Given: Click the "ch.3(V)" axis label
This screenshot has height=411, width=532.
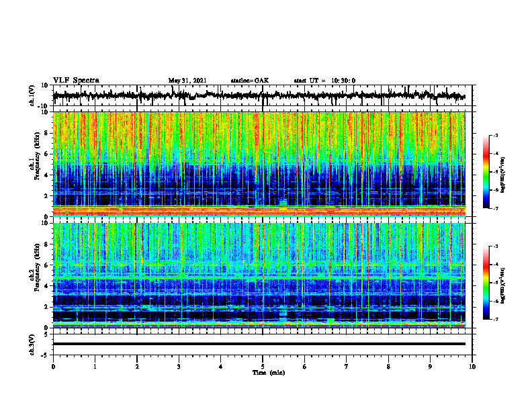Looking at the screenshot, I should (x=32, y=345).
